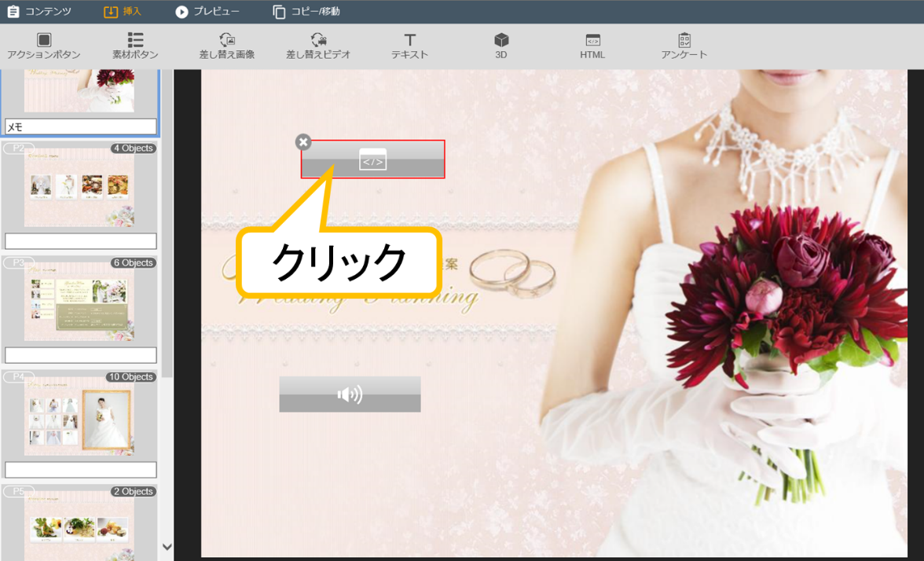This screenshot has width=924, height=561.
Task: Open the コンテンツ tab
Action: pyautogui.click(x=39, y=12)
